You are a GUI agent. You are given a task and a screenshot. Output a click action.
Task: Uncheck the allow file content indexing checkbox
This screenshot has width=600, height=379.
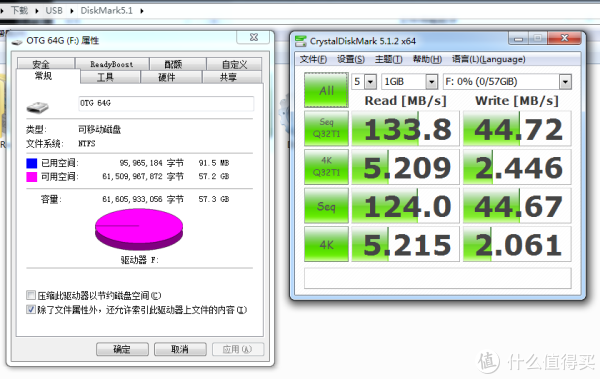pos(31,309)
